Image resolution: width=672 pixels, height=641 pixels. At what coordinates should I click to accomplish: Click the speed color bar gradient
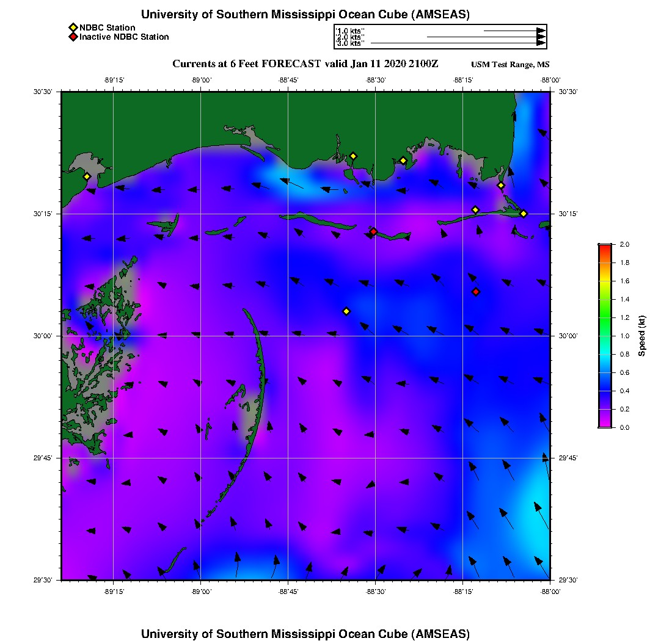605,336
